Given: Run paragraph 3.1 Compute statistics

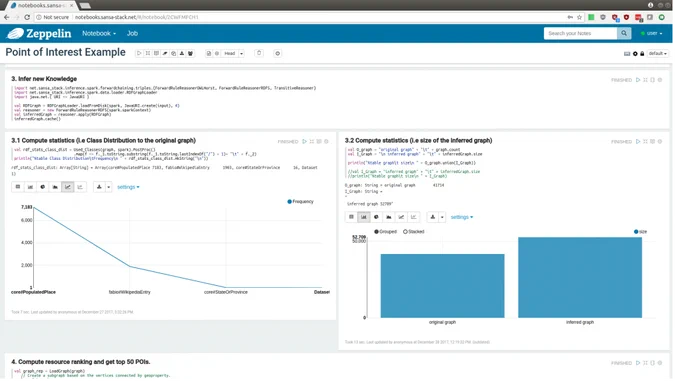Looking at the screenshot, I should click(304, 141).
